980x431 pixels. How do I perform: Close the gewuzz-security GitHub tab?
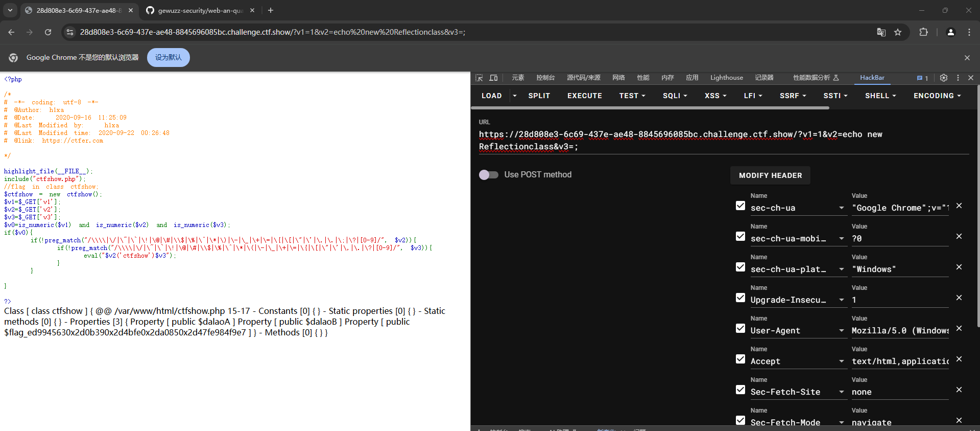pos(252,10)
